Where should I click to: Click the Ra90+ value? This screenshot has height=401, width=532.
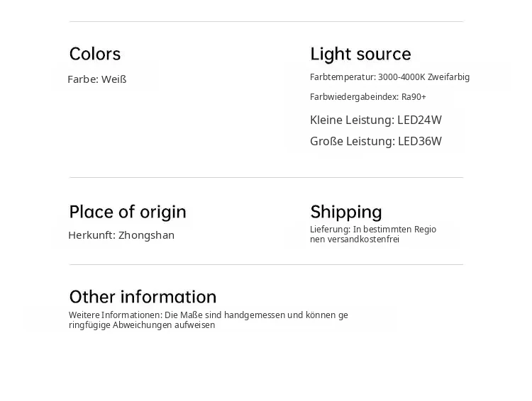[414, 97]
